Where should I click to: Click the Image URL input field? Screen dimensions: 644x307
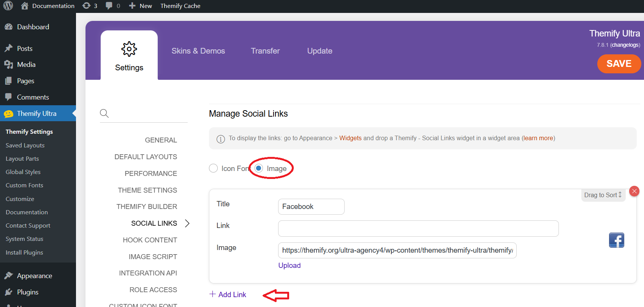tap(397, 250)
